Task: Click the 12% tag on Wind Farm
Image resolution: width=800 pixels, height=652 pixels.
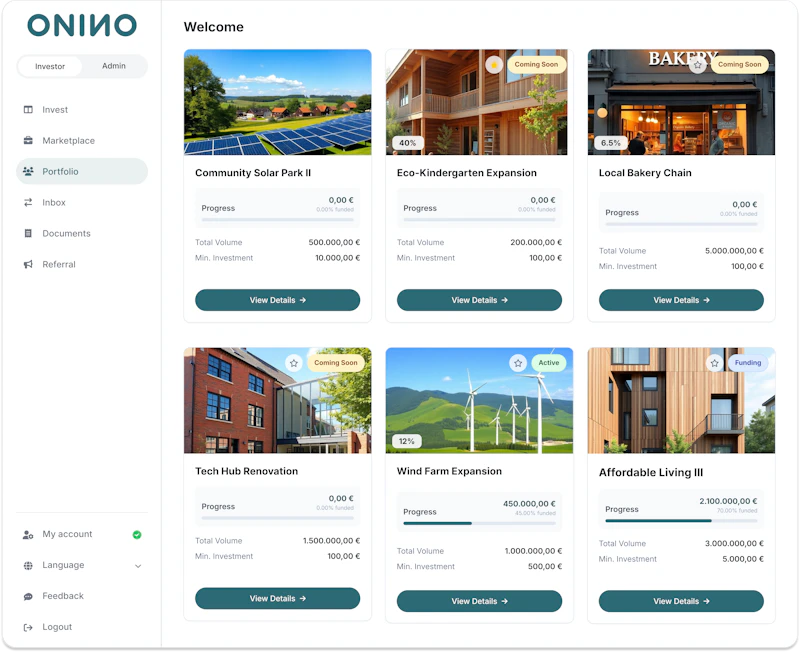Action: [x=407, y=441]
